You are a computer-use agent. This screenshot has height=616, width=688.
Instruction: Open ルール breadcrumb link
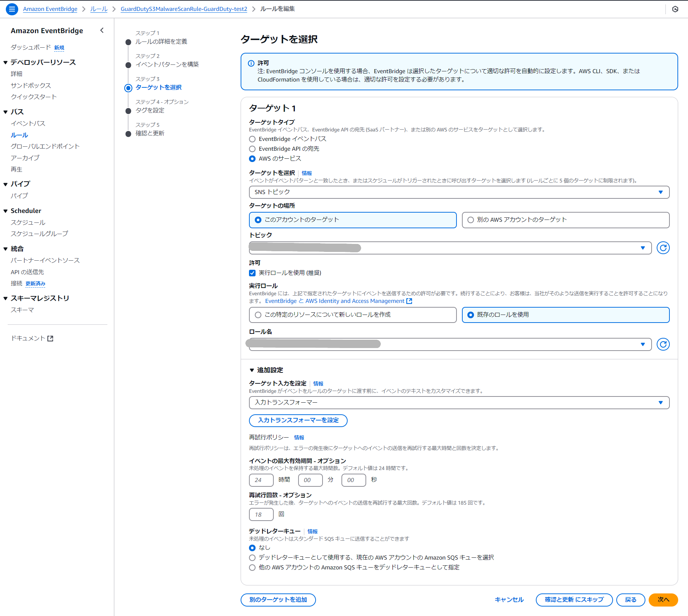[99, 9]
